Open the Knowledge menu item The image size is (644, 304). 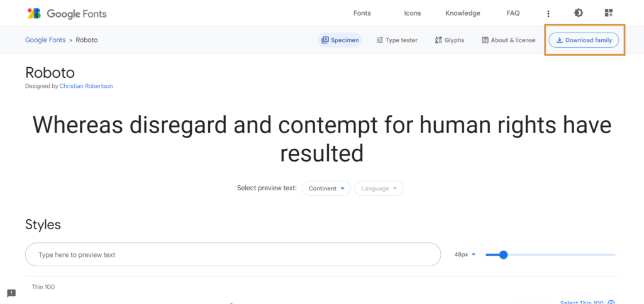[462, 13]
